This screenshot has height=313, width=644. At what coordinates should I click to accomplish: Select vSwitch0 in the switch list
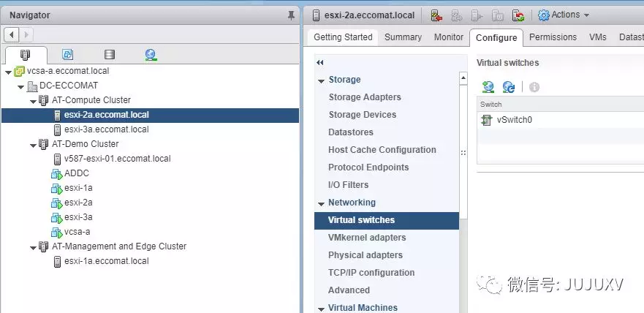(x=514, y=120)
